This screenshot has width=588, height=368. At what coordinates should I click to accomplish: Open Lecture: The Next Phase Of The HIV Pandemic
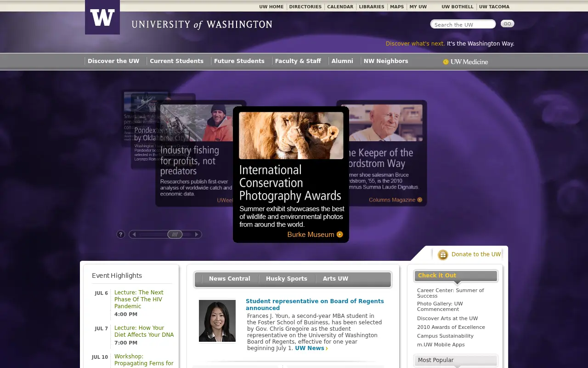(x=139, y=299)
